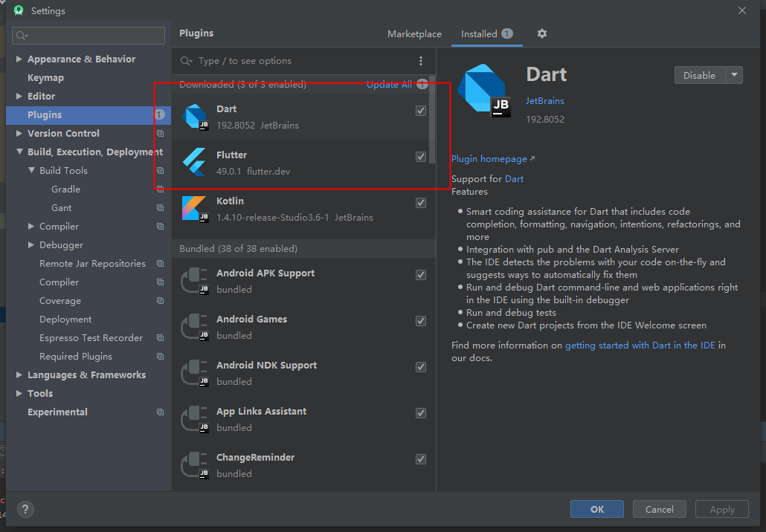Toggle the Android APK Support checkbox

coord(421,275)
